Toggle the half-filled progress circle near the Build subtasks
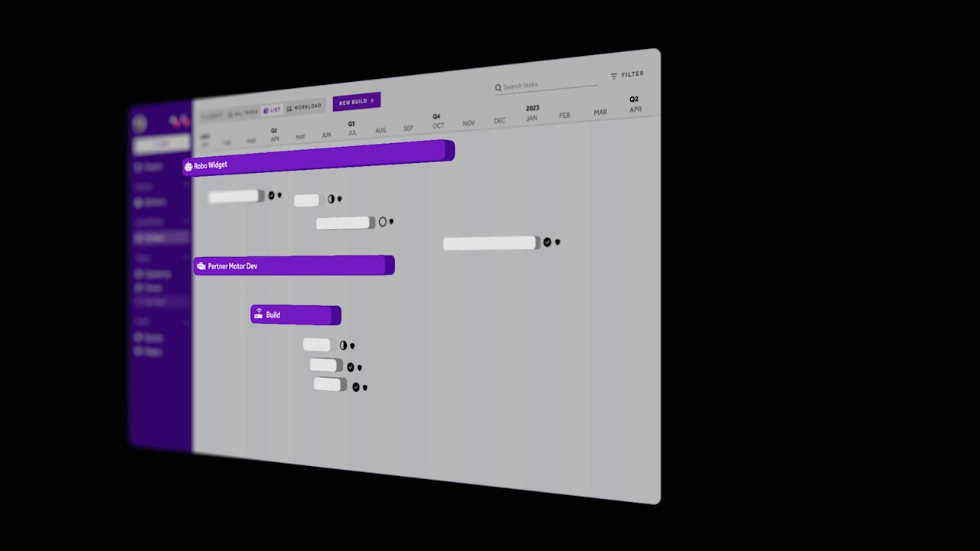 (x=342, y=345)
